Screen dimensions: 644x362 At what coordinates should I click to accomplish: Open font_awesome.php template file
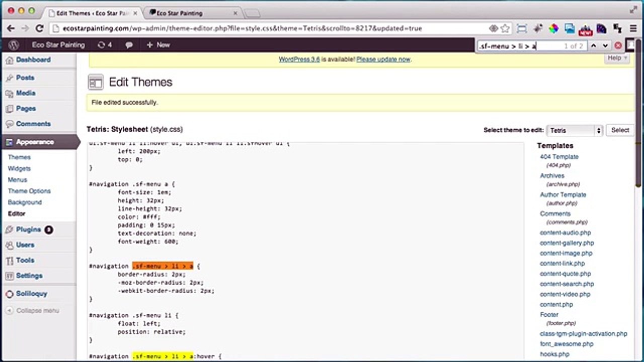[567, 344]
